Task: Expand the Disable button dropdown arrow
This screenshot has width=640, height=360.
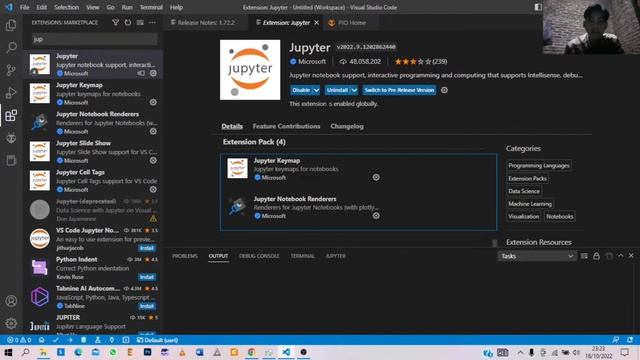Action: coord(316,90)
